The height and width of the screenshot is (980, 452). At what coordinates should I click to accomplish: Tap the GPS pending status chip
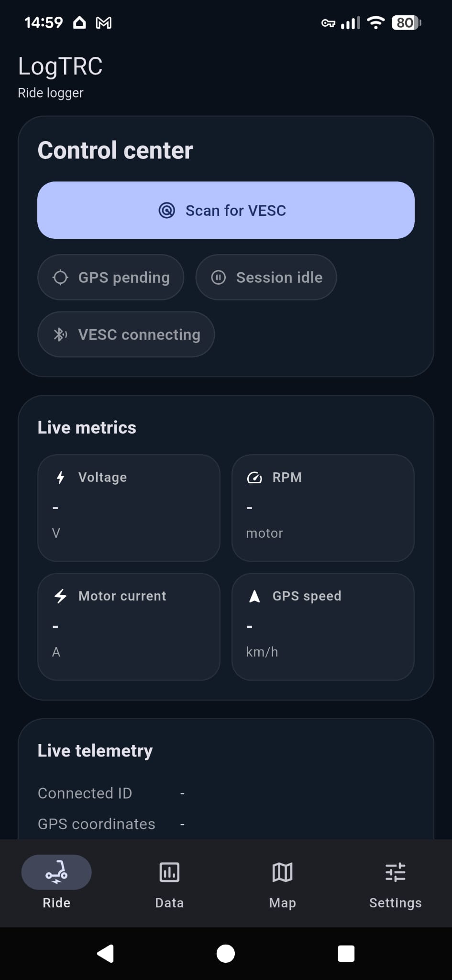[x=111, y=278]
